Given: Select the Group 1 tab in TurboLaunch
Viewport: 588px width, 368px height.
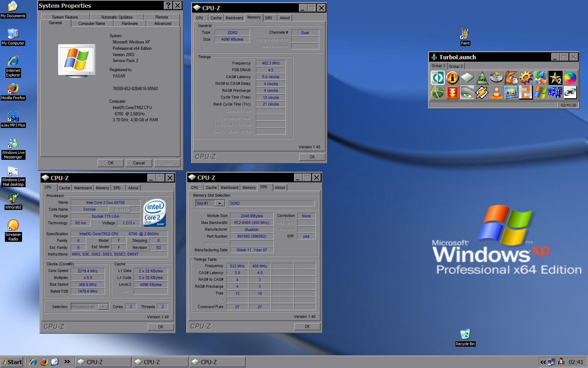Looking at the screenshot, I should point(438,66).
